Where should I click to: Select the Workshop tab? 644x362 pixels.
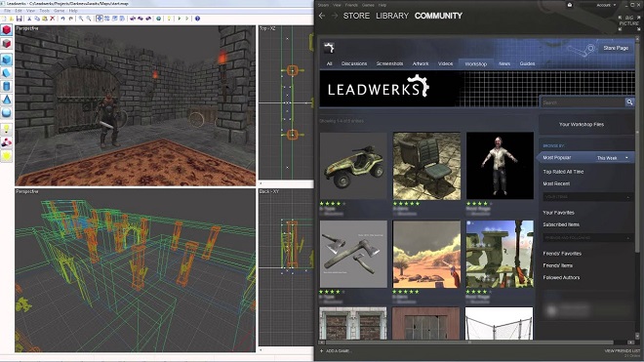[x=475, y=63]
